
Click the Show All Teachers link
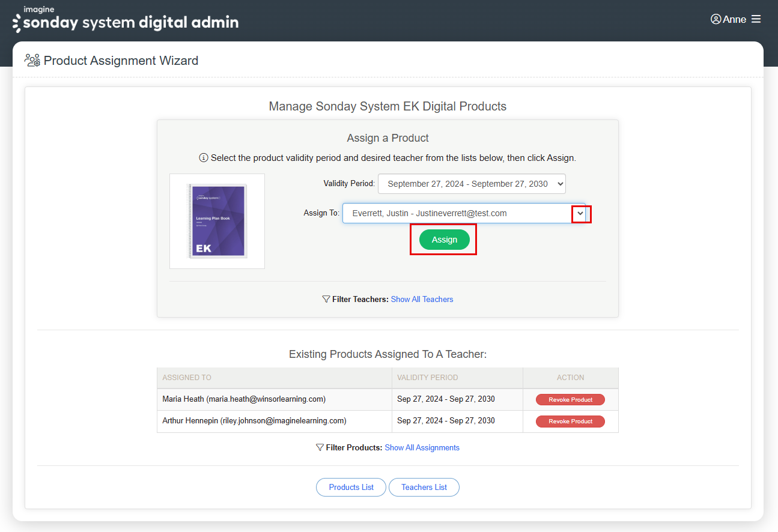click(x=422, y=299)
